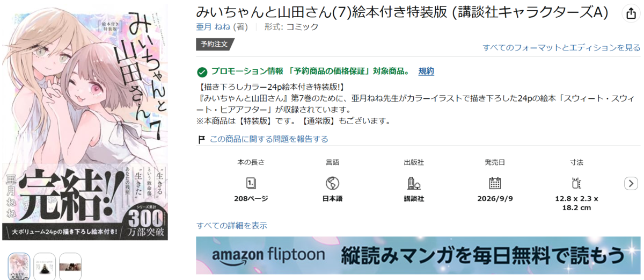Click the page count book icon
644x280 pixels.
coord(251,183)
